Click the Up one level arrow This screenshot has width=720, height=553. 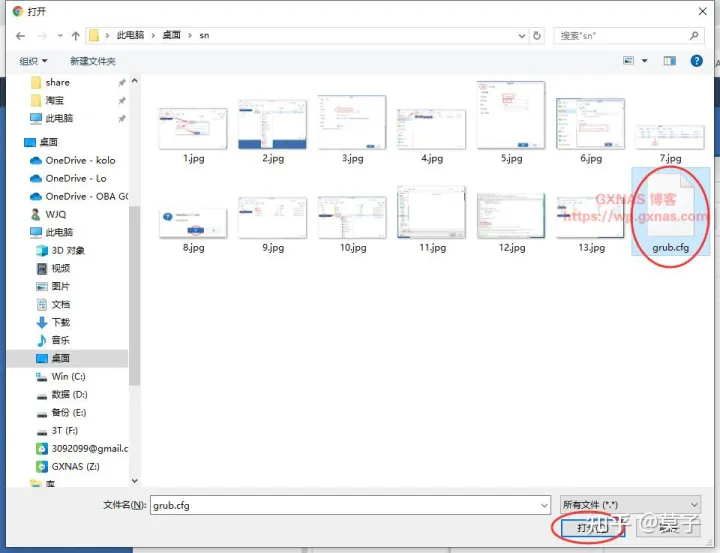tap(76, 36)
